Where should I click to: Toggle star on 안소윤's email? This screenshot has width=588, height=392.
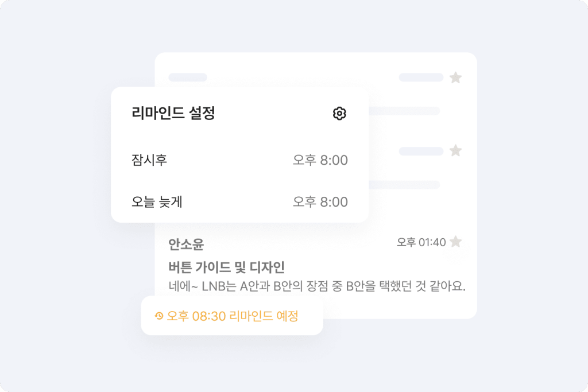tap(455, 242)
